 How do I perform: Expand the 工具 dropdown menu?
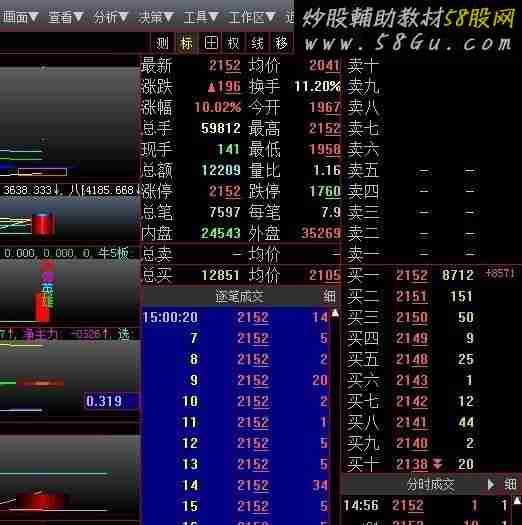[x=201, y=17]
